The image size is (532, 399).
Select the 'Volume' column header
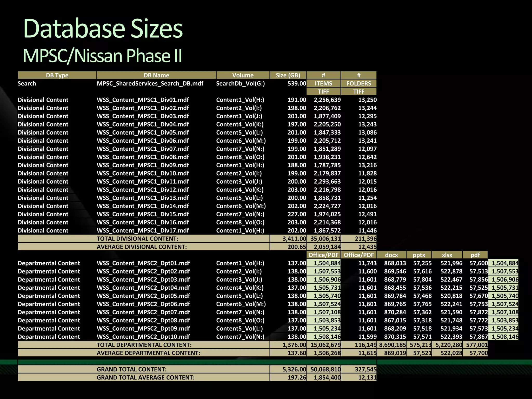pyautogui.click(x=243, y=75)
